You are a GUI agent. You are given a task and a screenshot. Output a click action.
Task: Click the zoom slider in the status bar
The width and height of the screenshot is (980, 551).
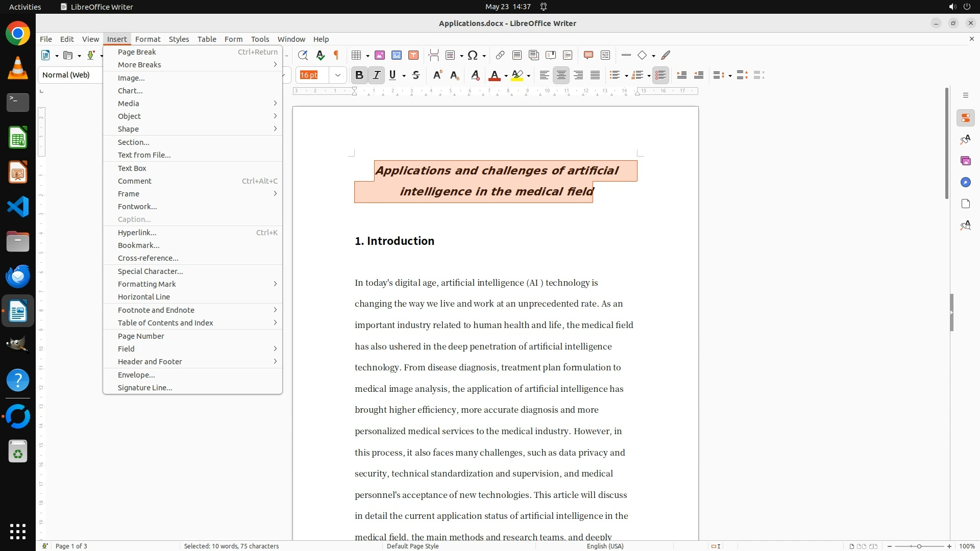tap(919, 546)
